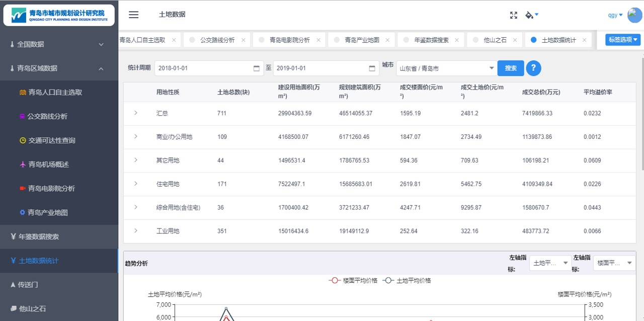The image size is (644, 321).
Task: Close the 土地数据统计 tab
Action: tap(584, 40)
